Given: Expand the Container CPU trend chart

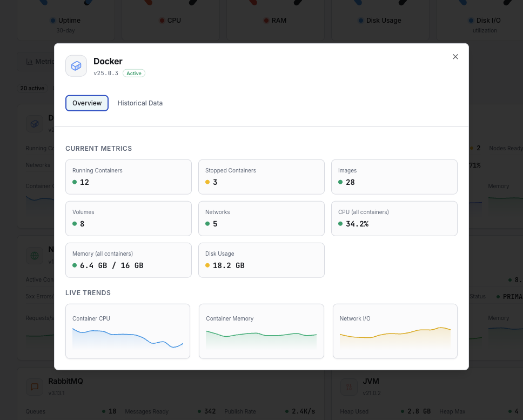Looking at the screenshot, I should (128, 331).
